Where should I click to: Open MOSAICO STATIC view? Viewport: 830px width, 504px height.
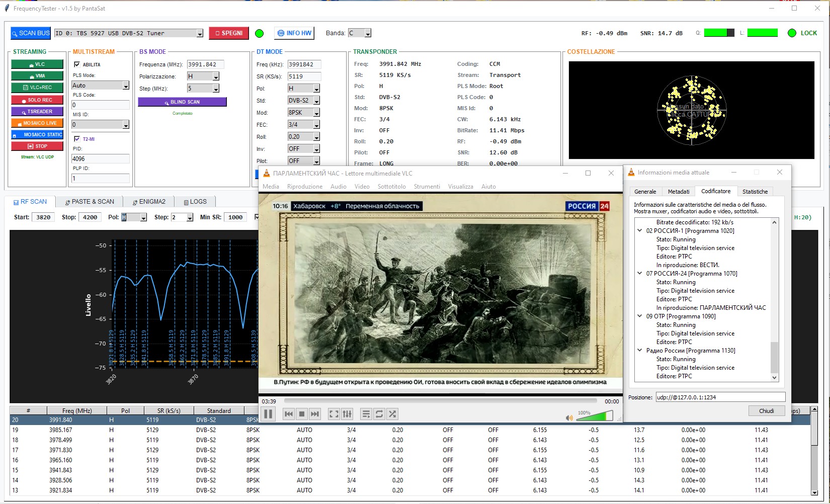(37, 135)
